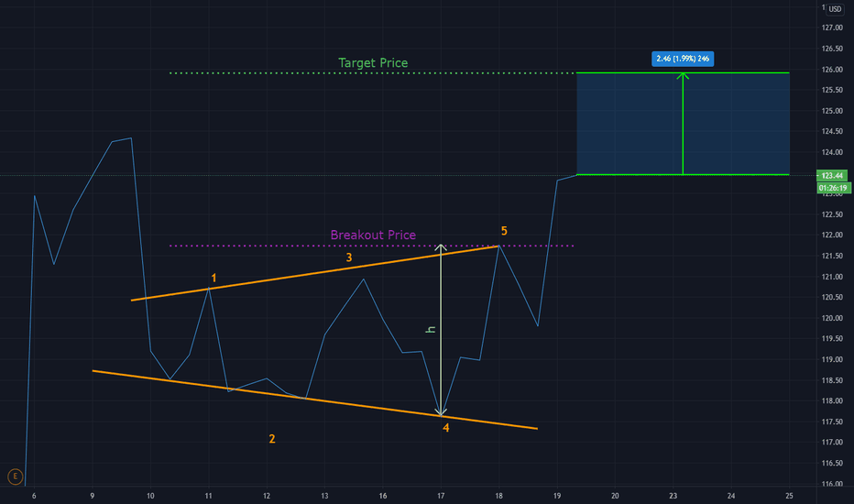854x504 pixels.
Task: Click the 120.50 price scale label
Action: pyautogui.click(x=832, y=298)
